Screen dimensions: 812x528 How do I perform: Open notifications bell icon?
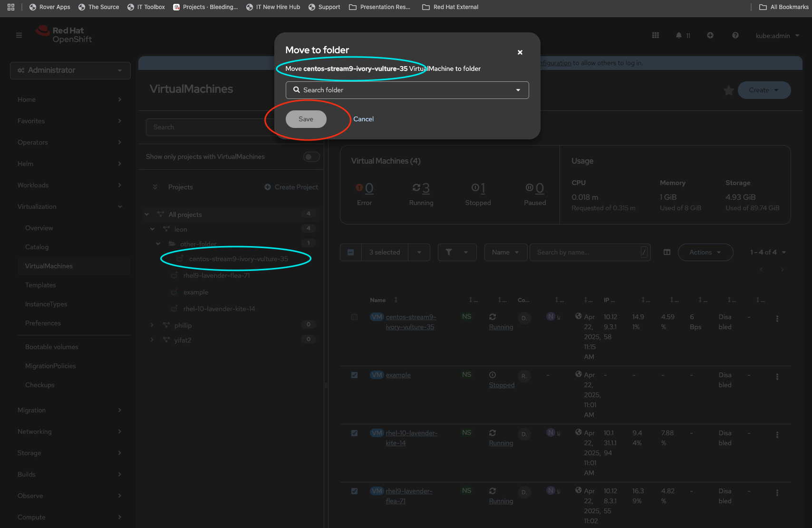pyautogui.click(x=679, y=35)
